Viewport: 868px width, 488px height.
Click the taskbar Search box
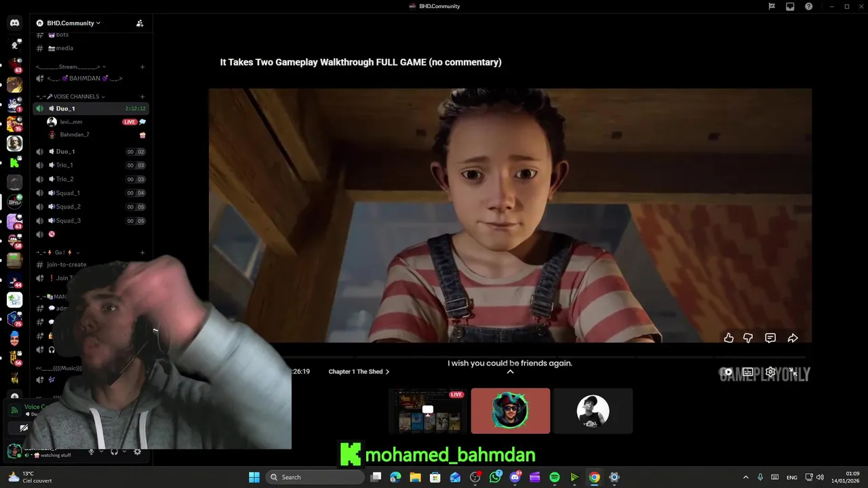click(x=315, y=477)
